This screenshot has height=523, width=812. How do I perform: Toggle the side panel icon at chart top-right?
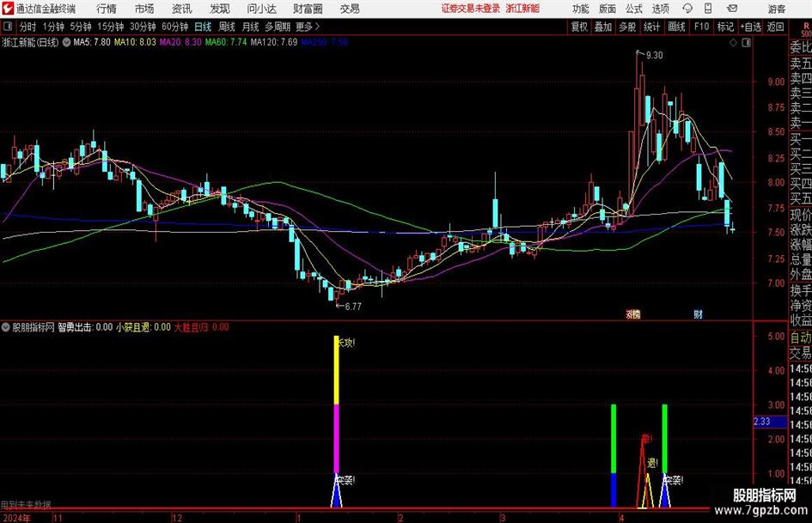click(x=746, y=43)
